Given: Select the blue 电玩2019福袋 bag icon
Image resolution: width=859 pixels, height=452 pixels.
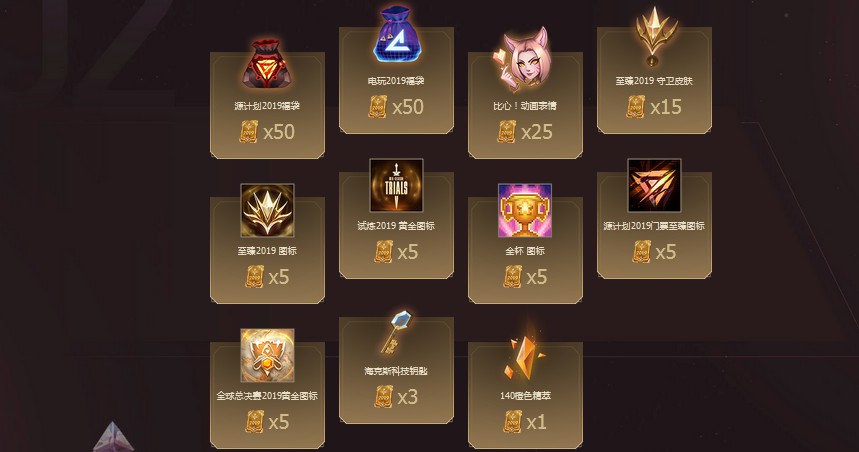Looking at the screenshot, I should coord(396,35).
